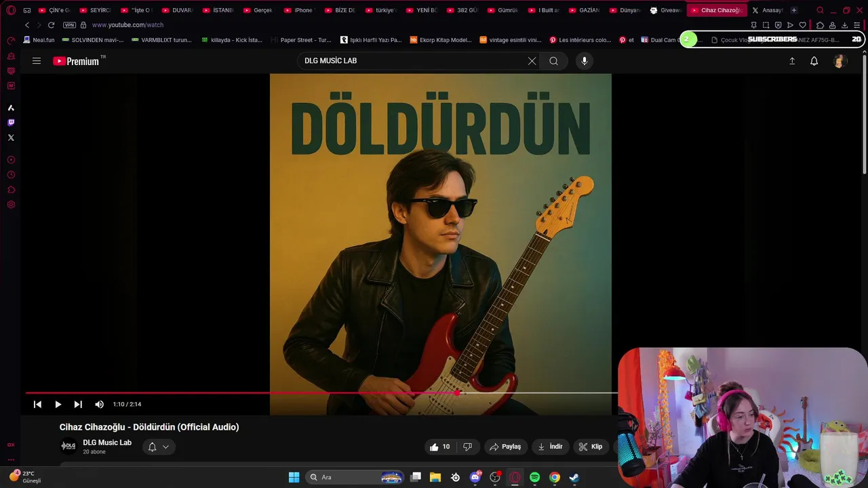Switch to the ÇİN'e tab
This screenshot has height=488, width=868.
[x=54, y=10]
